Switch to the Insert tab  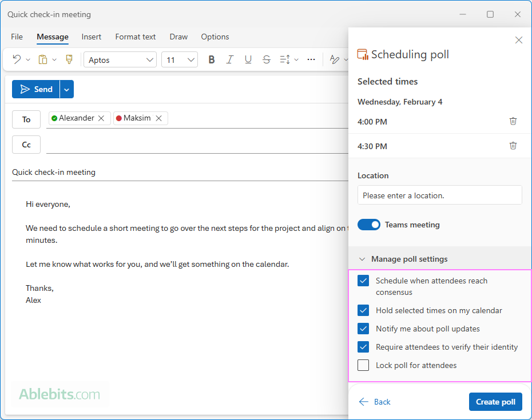[91, 37]
